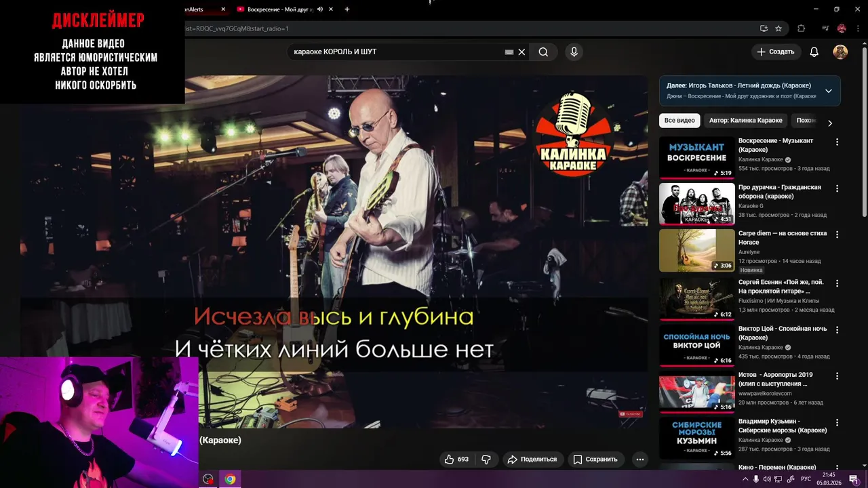Image resolution: width=868 pixels, height=488 pixels.
Task: Open title Владимир Кузьмин - Сибирские морозы
Action: point(783,426)
